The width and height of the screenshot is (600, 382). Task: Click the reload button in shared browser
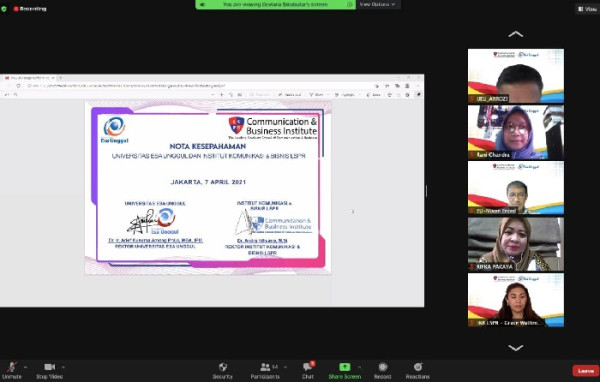click(18, 86)
